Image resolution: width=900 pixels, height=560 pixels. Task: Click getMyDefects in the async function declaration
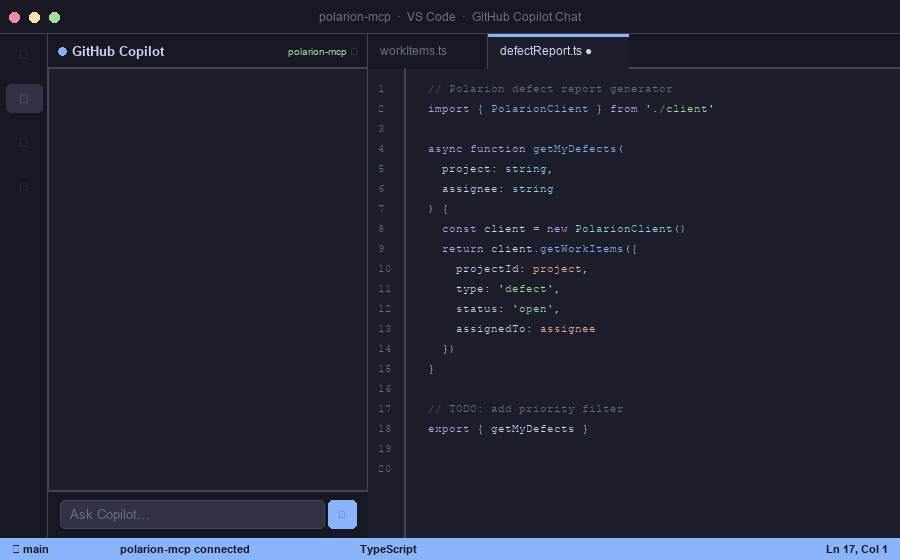point(575,149)
